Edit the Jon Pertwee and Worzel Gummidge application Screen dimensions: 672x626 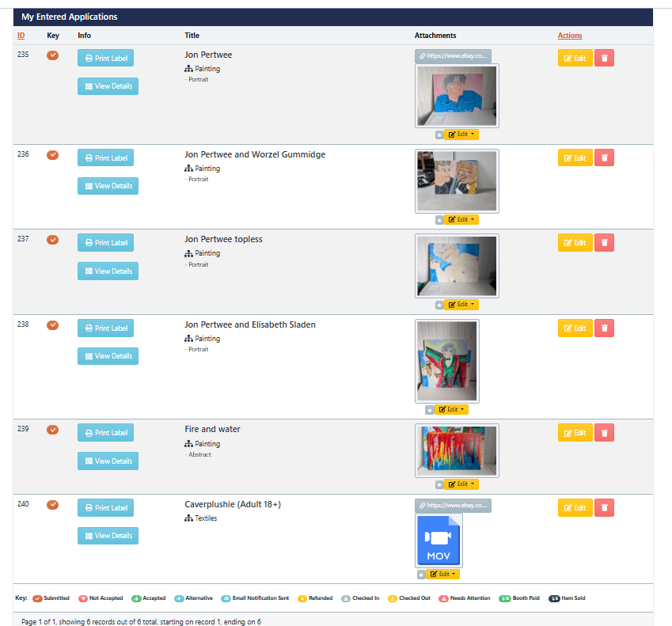[x=575, y=157]
